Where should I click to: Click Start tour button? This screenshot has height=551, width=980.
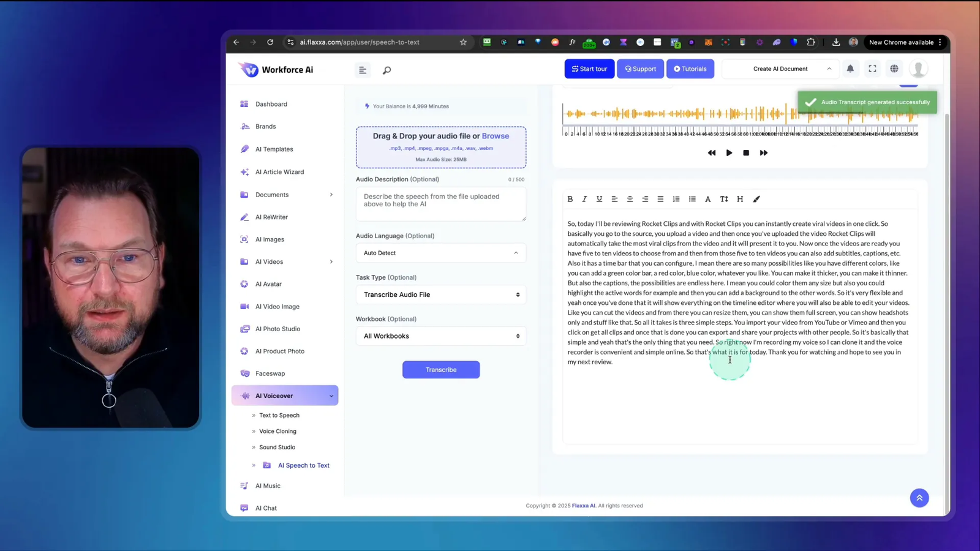589,69
